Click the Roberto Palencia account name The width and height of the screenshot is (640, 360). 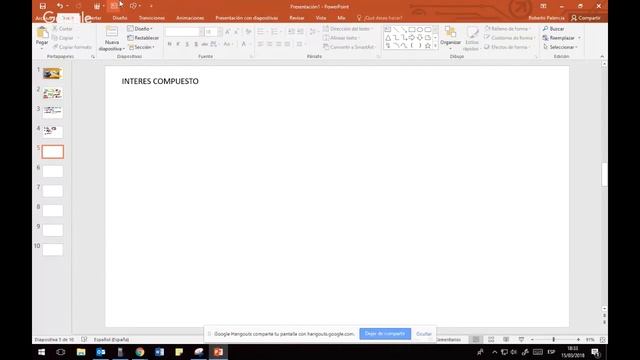pos(546,18)
